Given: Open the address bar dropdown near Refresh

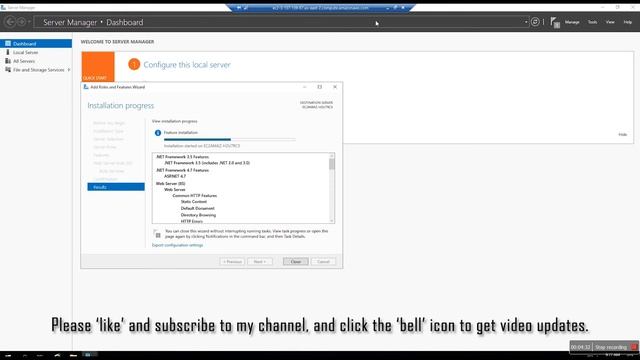Looking at the screenshot, I should pos(526,22).
